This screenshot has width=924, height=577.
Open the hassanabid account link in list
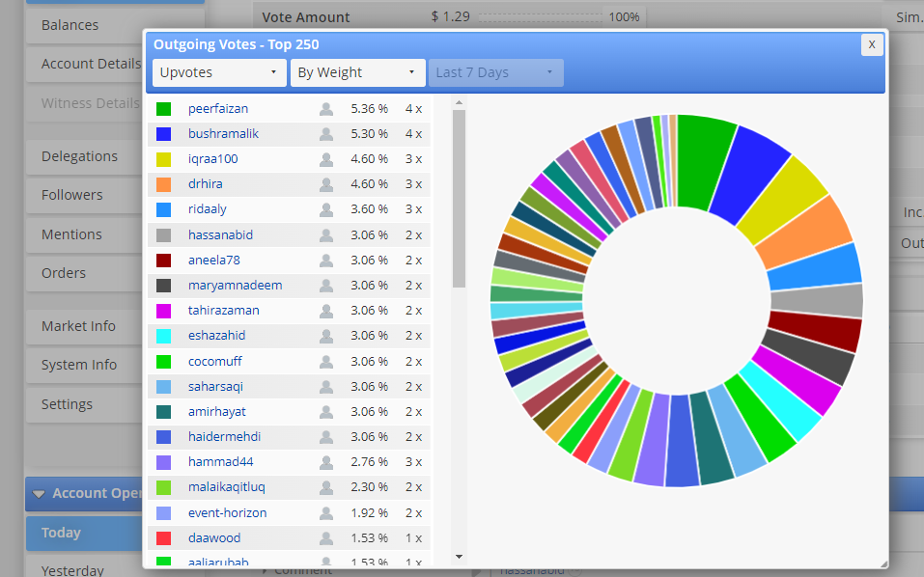(x=220, y=235)
